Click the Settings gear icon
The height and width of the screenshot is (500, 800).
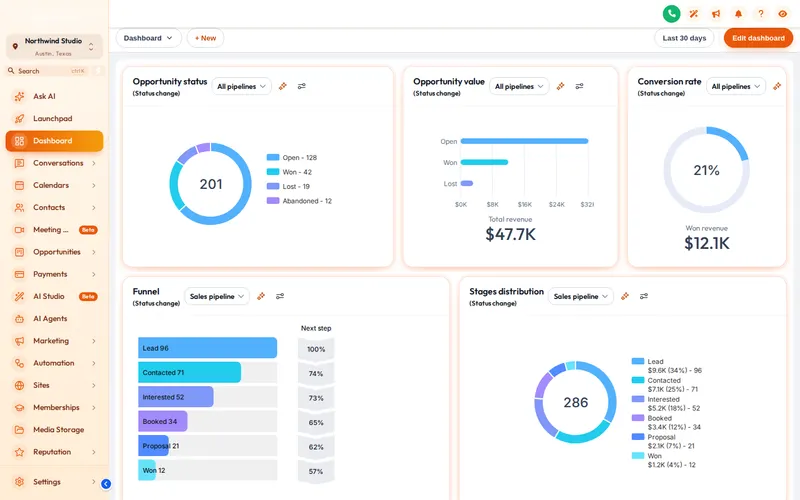pos(19,482)
